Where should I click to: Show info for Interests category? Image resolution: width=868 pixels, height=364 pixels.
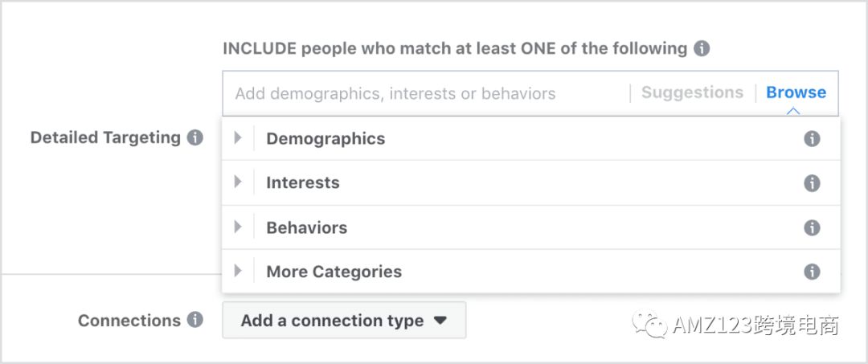(813, 182)
